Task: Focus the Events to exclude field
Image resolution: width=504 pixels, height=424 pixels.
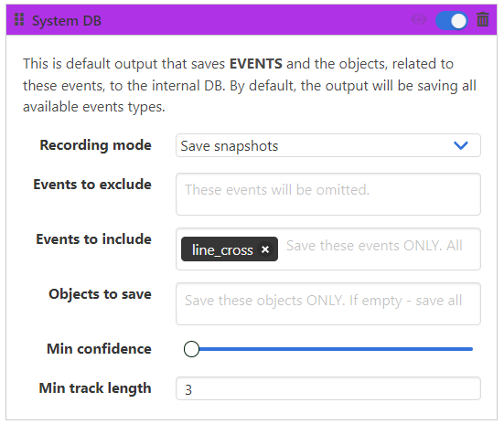Action: pos(328,195)
